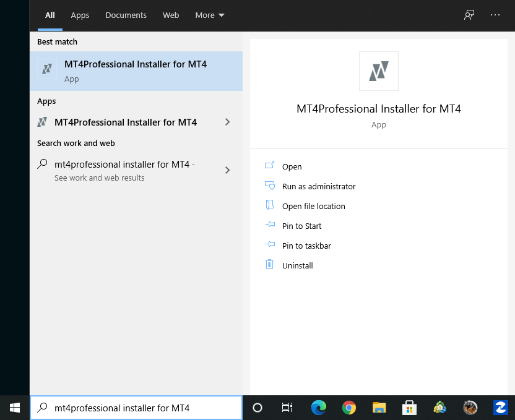Expand the More filter dropdown
The width and height of the screenshot is (515, 420).
point(210,15)
